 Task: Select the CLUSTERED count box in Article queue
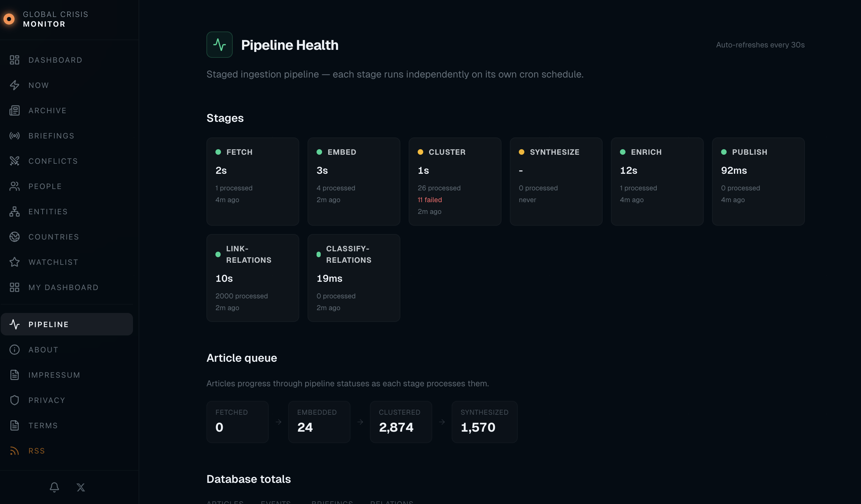[401, 422]
